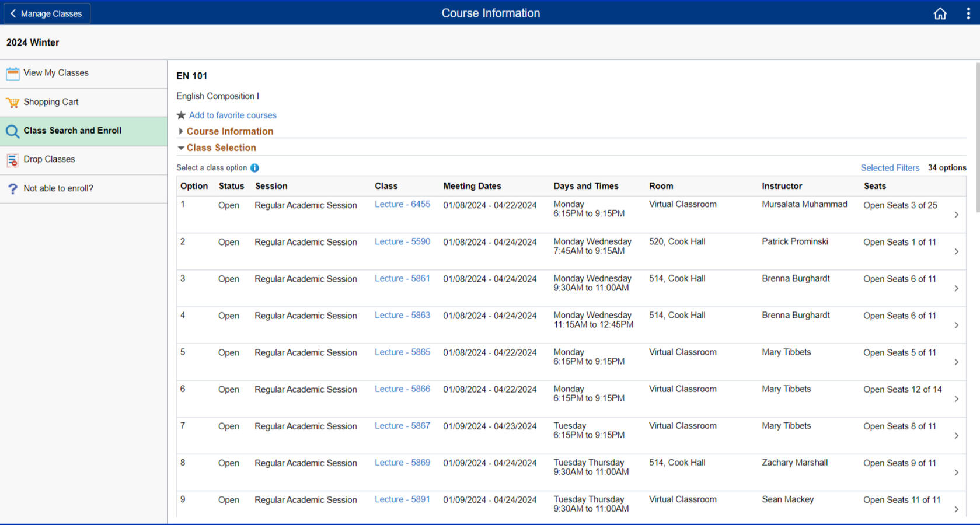The width and height of the screenshot is (980, 525).
Task: Open the magnifier icon for Class Search
Action: [x=12, y=131]
